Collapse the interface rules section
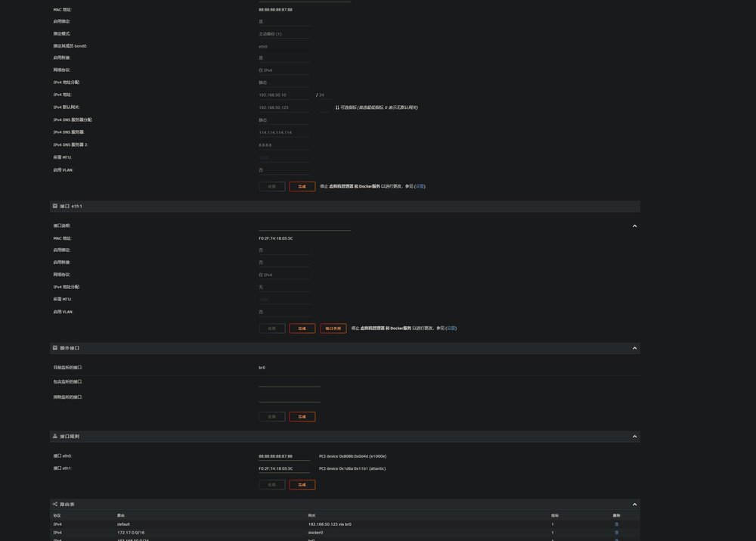 tap(634, 437)
